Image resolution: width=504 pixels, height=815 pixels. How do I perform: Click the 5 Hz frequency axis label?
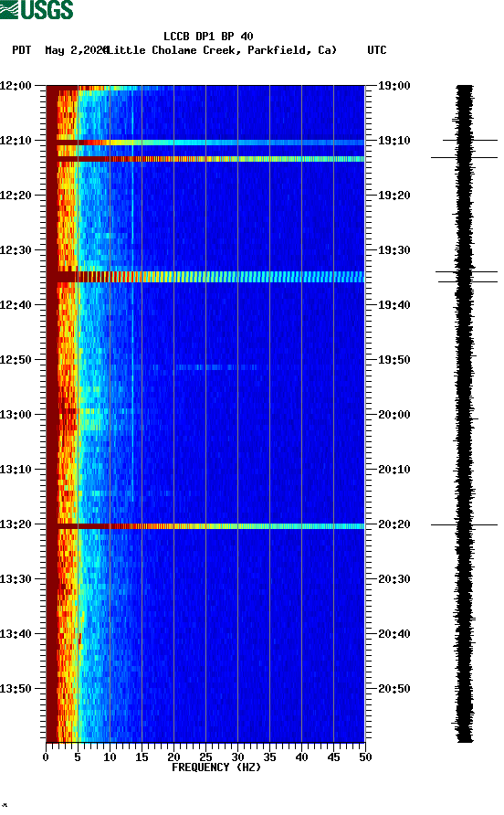(x=78, y=757)
